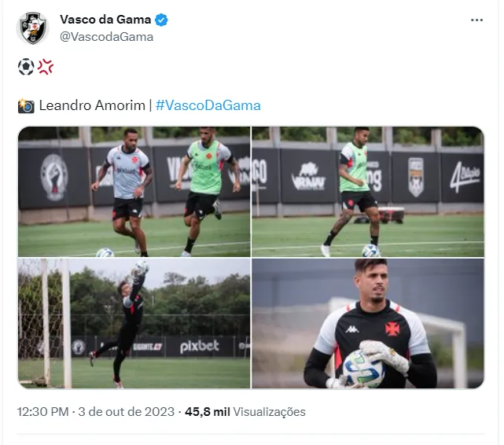Click the red anger symbol emoji
The width and height of the screenshot is (504, 445).
[x=46, y=67]
